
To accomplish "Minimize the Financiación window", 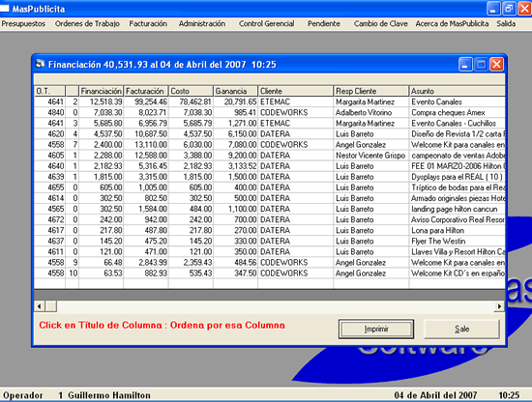I will [465, 64].
